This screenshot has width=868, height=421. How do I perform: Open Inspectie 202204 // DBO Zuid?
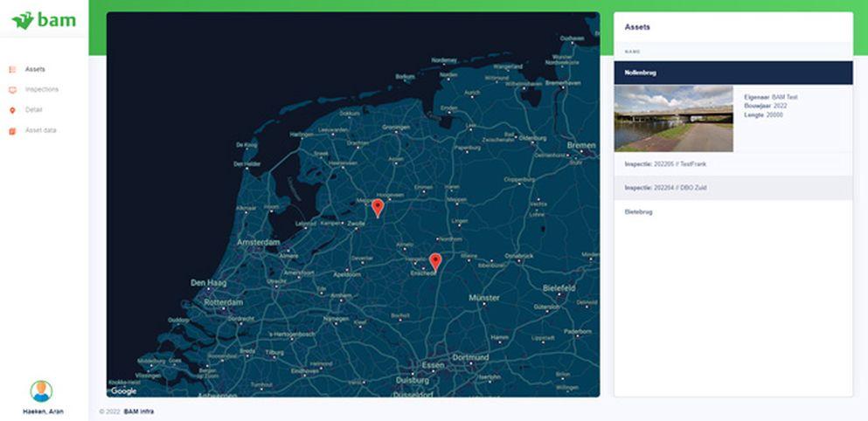733,188
